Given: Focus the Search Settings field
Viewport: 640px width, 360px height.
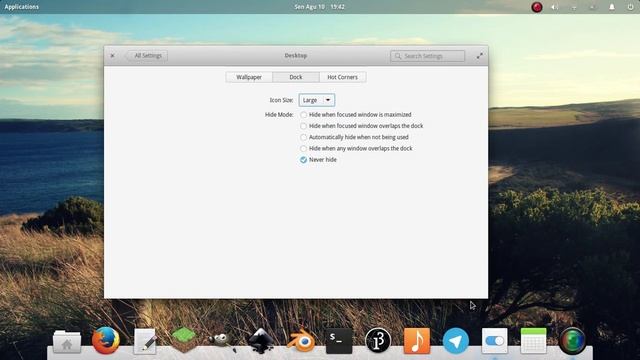Looking at the screenshot, I should pos(427,56).
